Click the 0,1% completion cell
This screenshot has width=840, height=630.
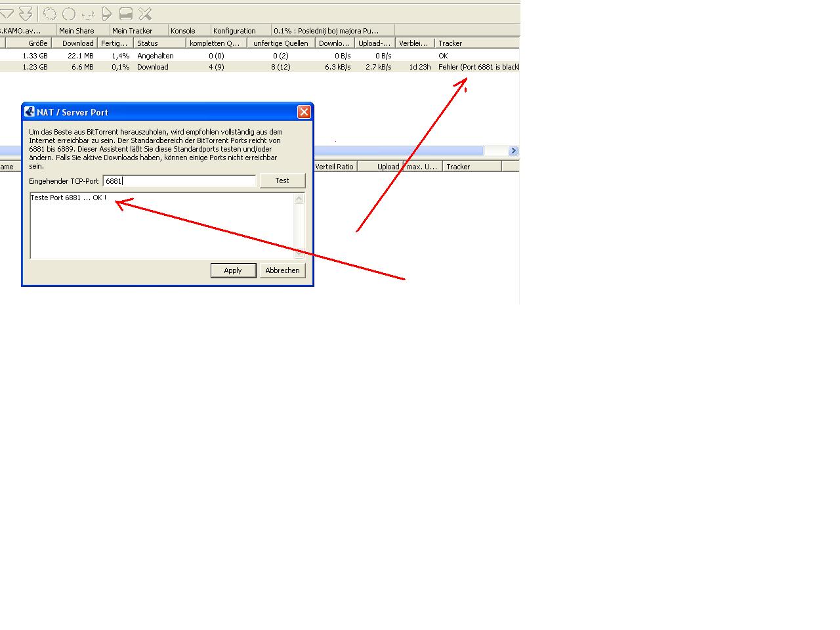point(121,67)
